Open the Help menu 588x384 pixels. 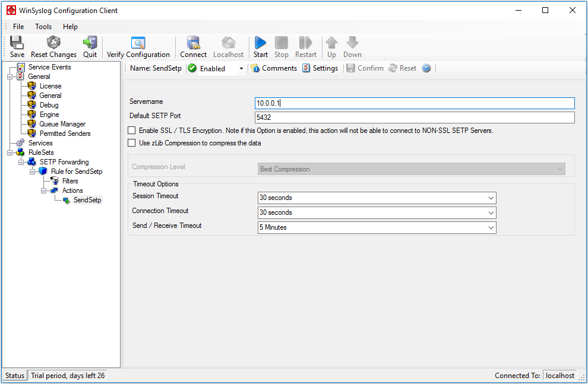point(70,27)
